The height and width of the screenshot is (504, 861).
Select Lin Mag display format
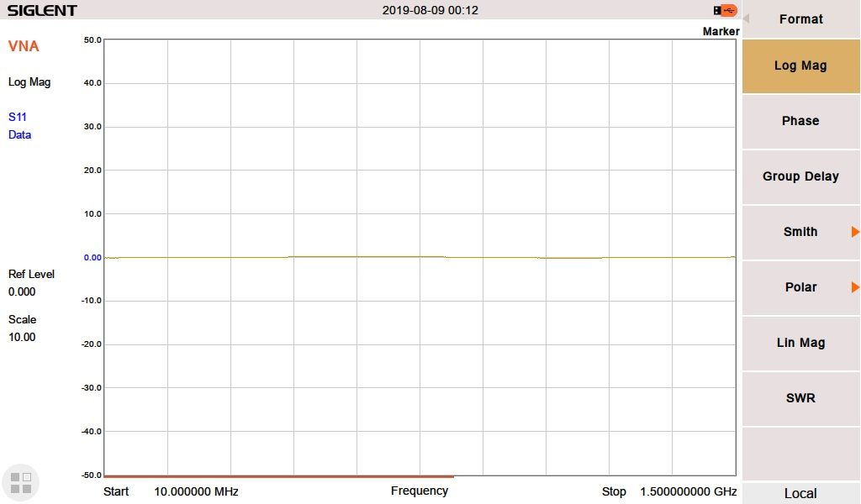(x=800, y=343)
